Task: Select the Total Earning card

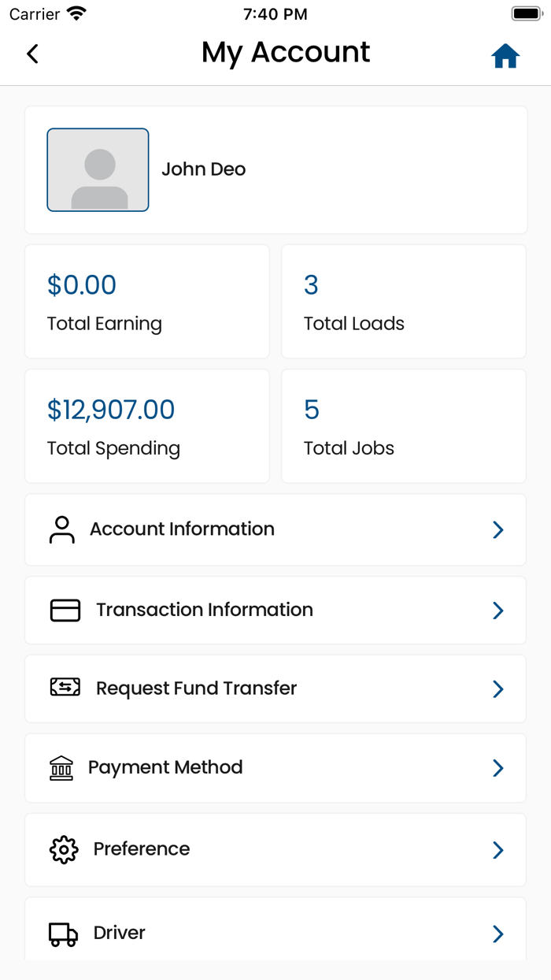Action: pos(147,302)
